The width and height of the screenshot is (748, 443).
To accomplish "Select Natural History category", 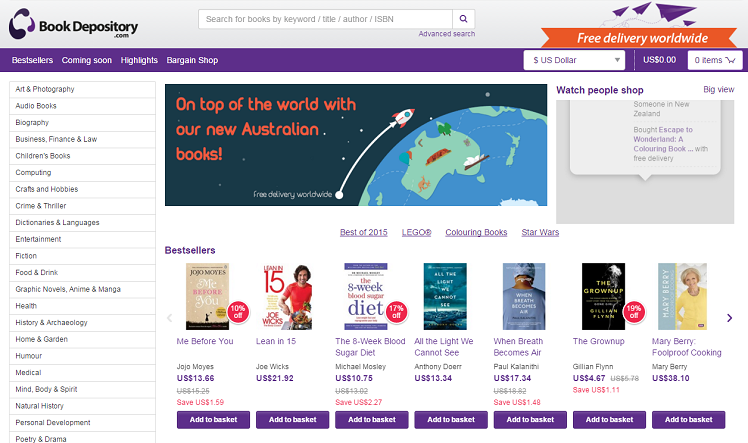I will point(83,406).
